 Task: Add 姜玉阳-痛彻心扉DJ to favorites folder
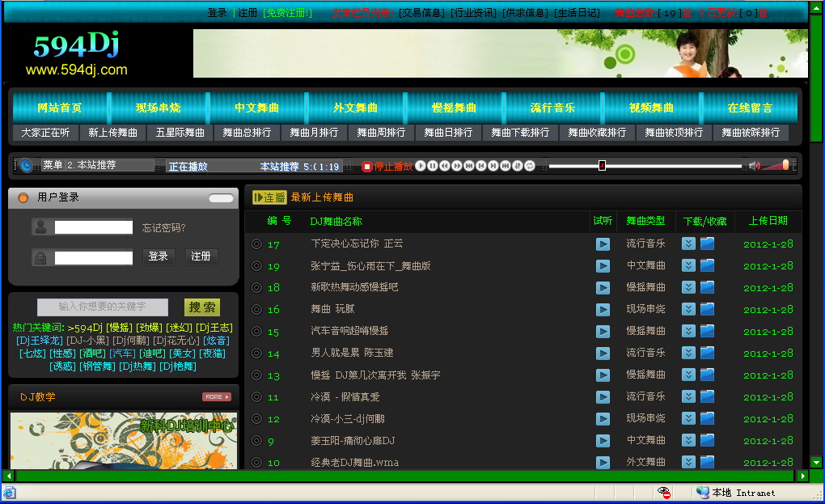[x=707, y=440]
